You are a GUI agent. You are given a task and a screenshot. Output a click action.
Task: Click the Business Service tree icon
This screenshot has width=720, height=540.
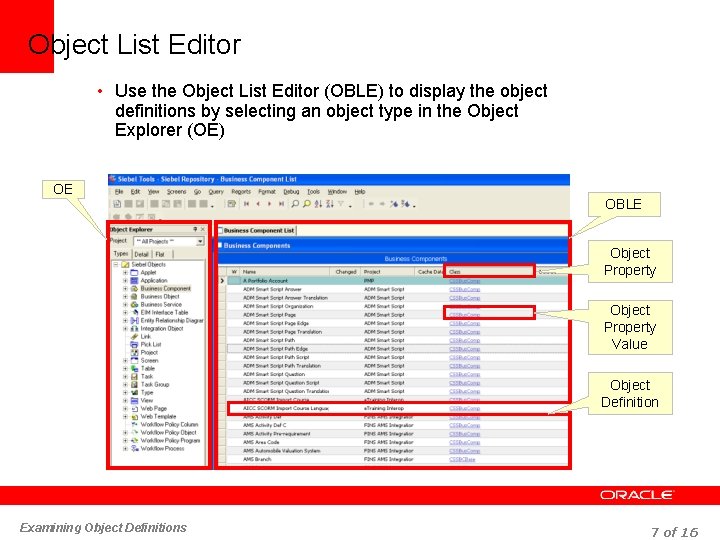coord(134,304)
